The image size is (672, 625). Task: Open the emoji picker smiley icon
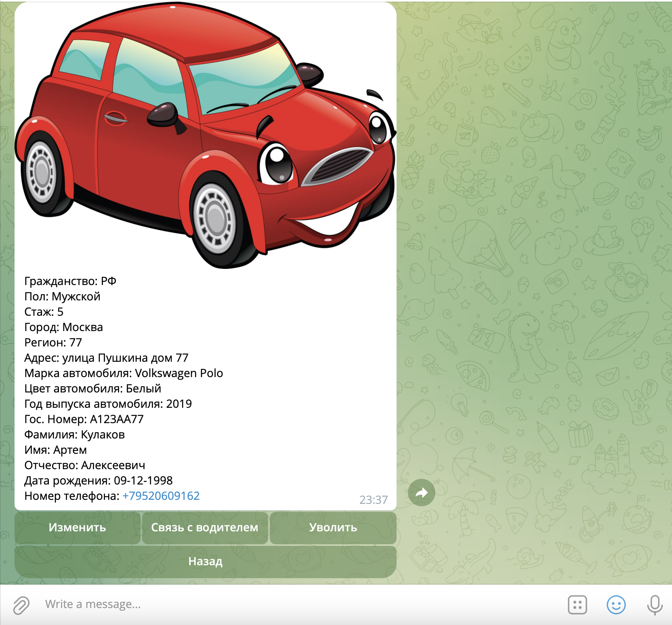click(616, 605)
